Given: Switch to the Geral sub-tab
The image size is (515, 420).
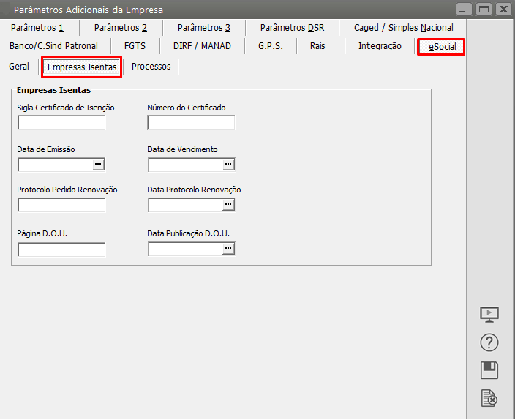Looking at the screenshot, I should pyautogui.click(x=19, y=67).
